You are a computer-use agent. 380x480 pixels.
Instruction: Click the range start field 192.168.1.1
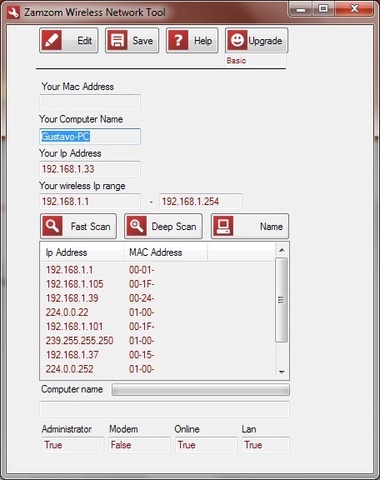pyautogui.click(x=90, y=201)
